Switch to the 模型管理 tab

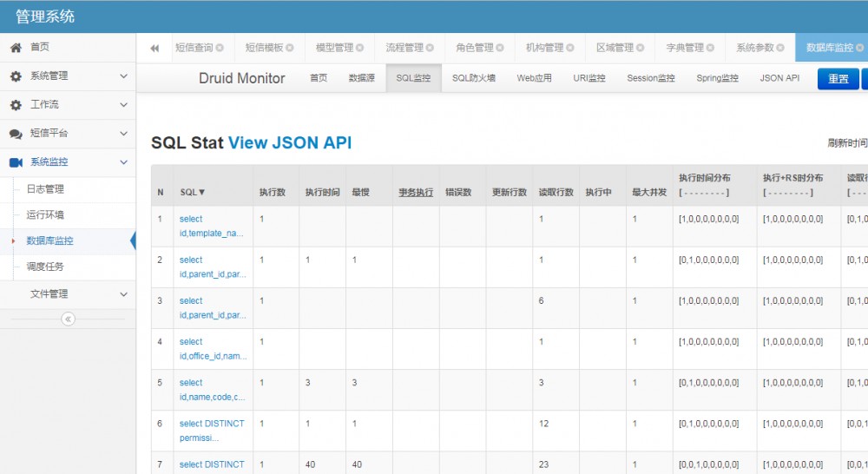pos(334,48)
